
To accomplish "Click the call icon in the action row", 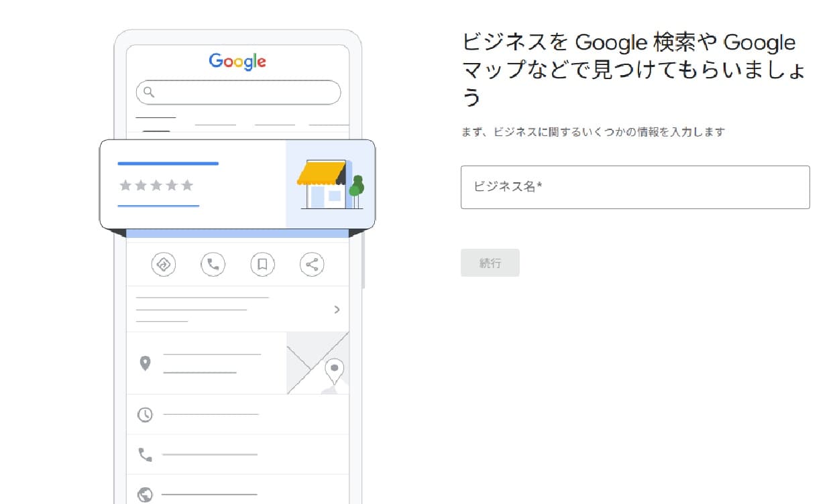I will (213, 264).
